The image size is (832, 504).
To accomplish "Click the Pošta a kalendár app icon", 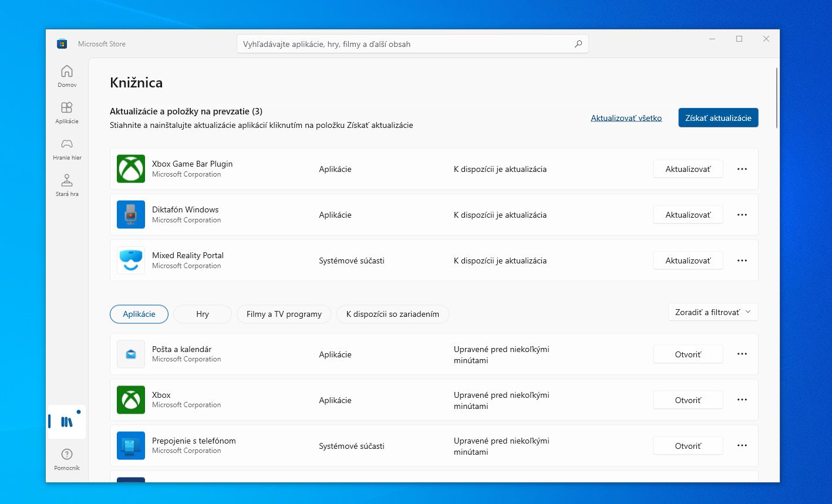I will (131, 354).
